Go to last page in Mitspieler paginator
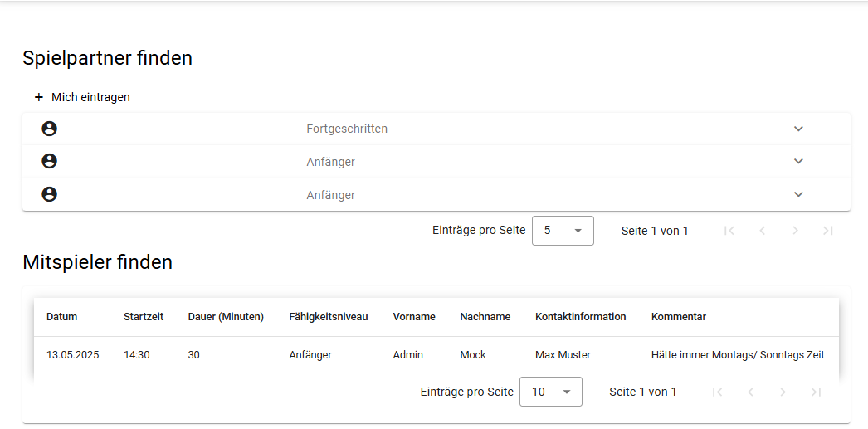The image size is (868, 429). pyautogui.click(x=816, y=392)
